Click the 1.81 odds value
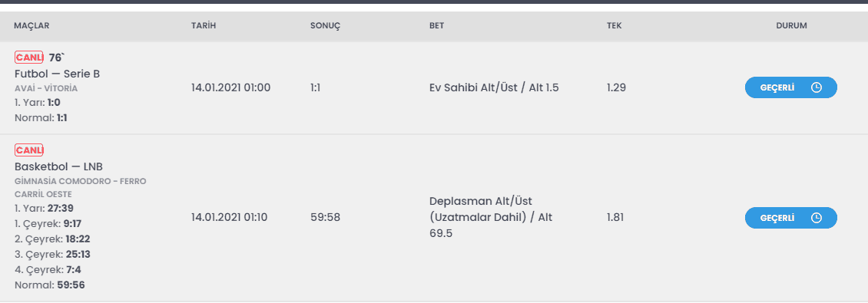Image resolution: width=868 pixels, height=303 pixels. tap(615, 218)
